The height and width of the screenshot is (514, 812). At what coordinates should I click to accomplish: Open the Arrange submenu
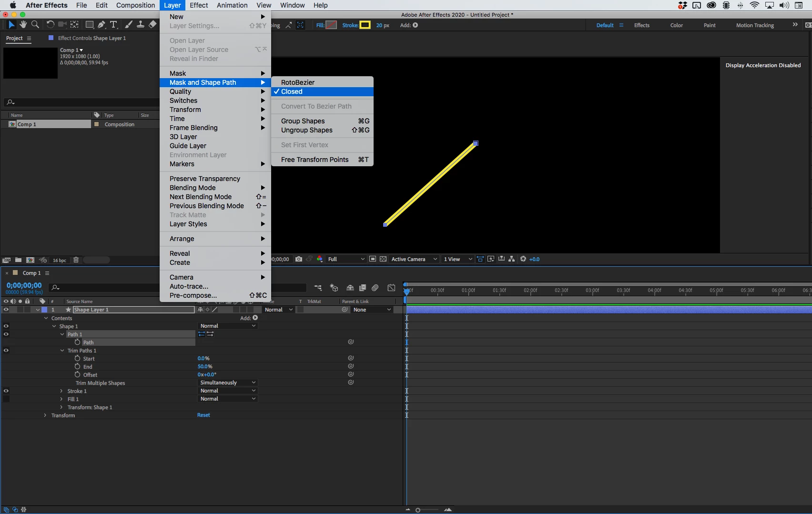(x=215, y=239)
